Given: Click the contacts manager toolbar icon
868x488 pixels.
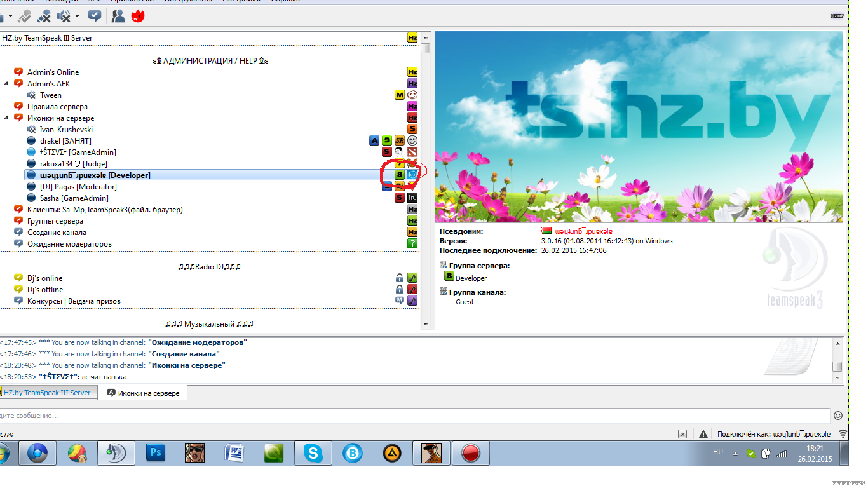Looking at the screenshot, I should coord(118,16).
